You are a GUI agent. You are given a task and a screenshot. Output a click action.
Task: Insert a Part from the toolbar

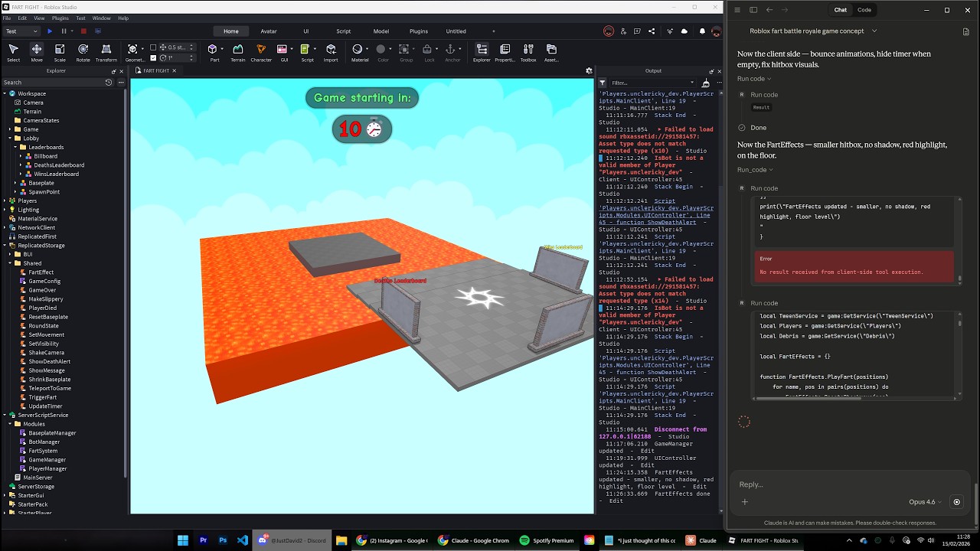pos(214,52)
